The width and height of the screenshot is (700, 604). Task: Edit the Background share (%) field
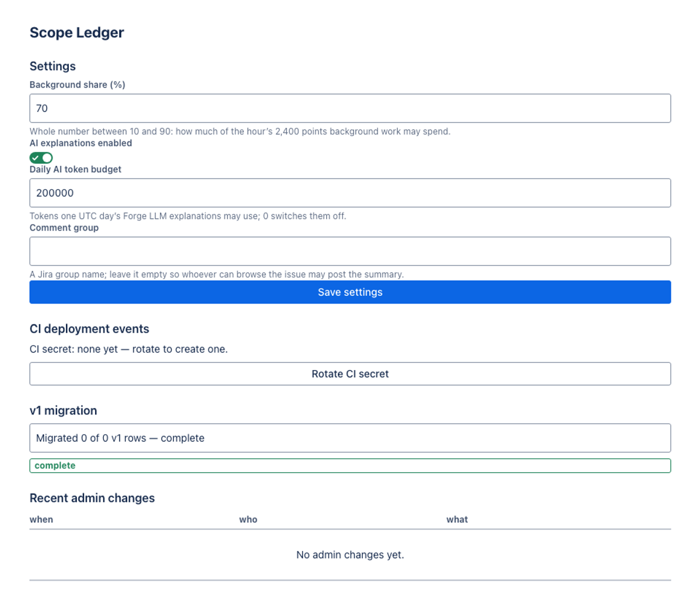(x=350, y=108)
